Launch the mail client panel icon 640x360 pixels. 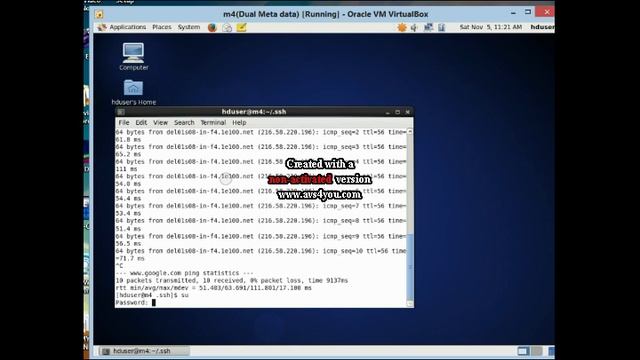click(227, 27)
